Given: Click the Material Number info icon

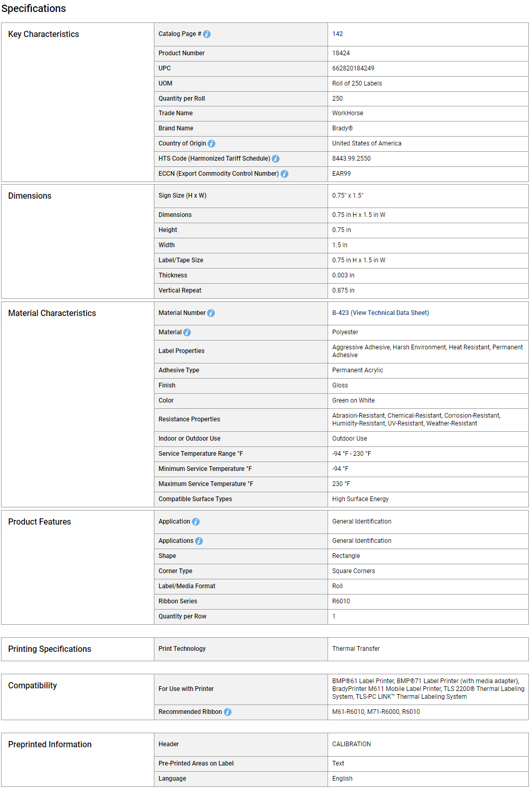Looking at the screenshot, I should (211, 313).
